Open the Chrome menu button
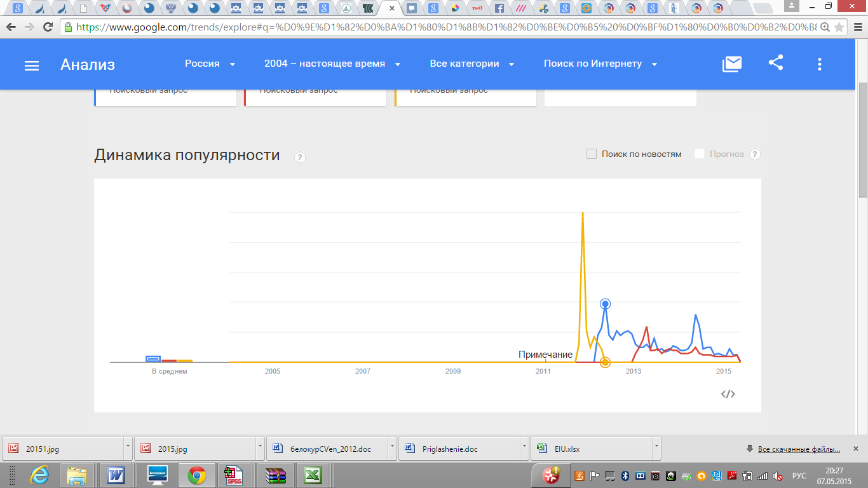The height and width of the screenshot is (488, 868). click(857, 27)
